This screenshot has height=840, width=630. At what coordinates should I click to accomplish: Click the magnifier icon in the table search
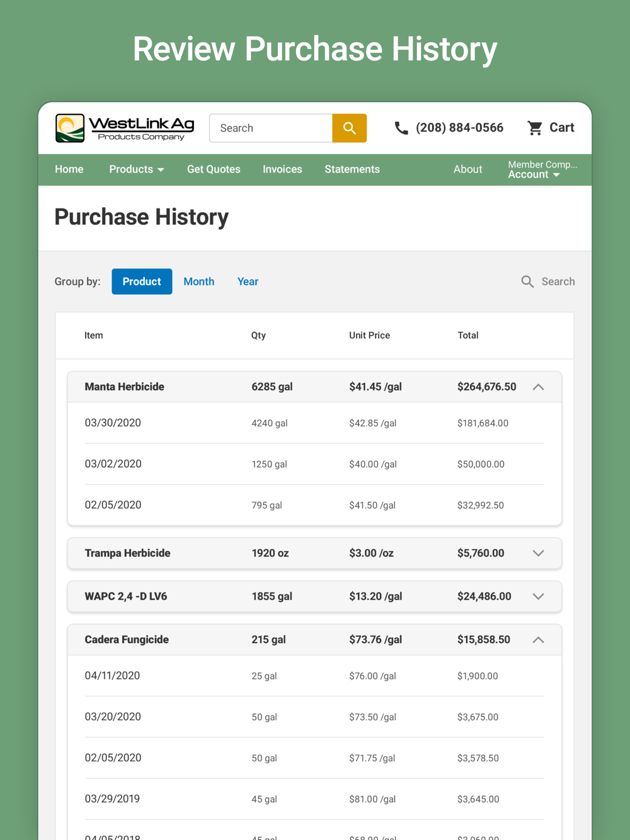point(527,281)
